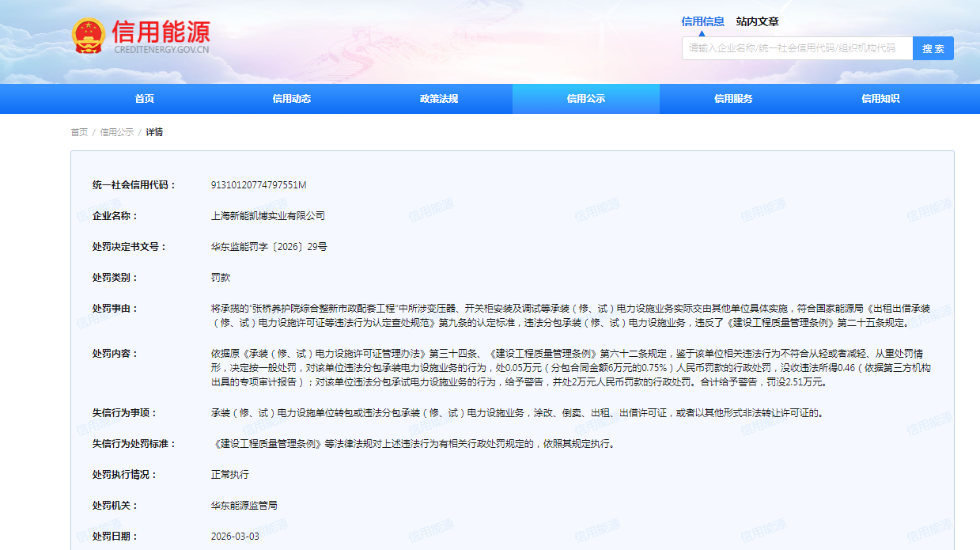Click the 信用公示 breadcrumb link
This screenshot has width=980, height=550.
116,132
